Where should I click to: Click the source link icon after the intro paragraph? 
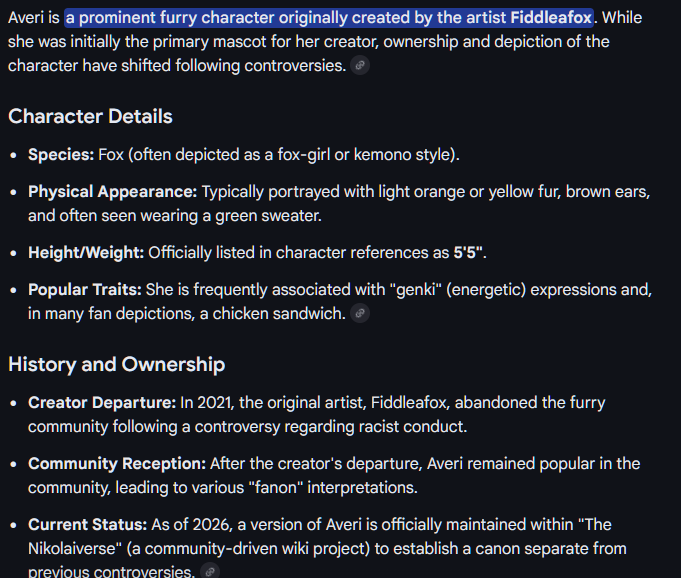coord(360,65)
